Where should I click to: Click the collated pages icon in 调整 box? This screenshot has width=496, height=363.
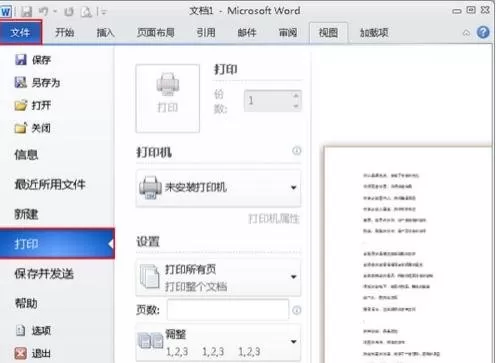[x=150, y=341]
